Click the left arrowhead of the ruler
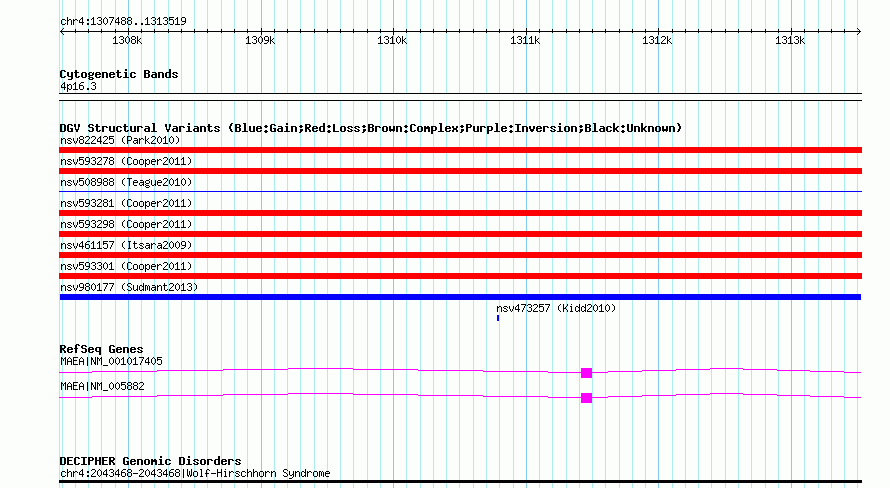Image resolution: width=890 pixels, height=488 pixels. pyautogui.click(x=62, y=31)
